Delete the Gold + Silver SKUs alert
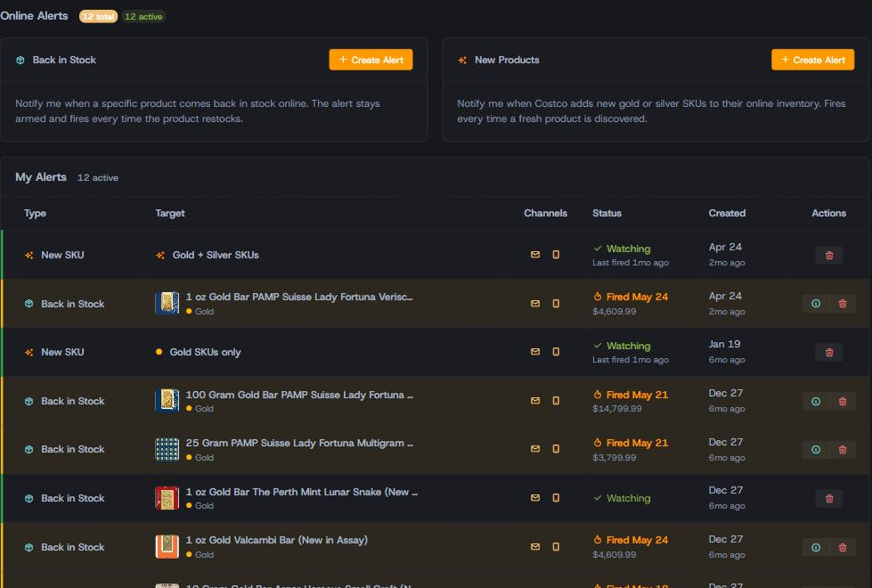Image resolution: width=872 pixels, height=588 pixels. 829,256
